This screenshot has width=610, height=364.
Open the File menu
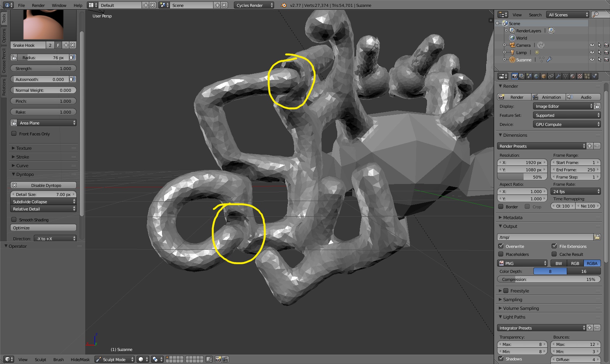(x=21, y=5)
